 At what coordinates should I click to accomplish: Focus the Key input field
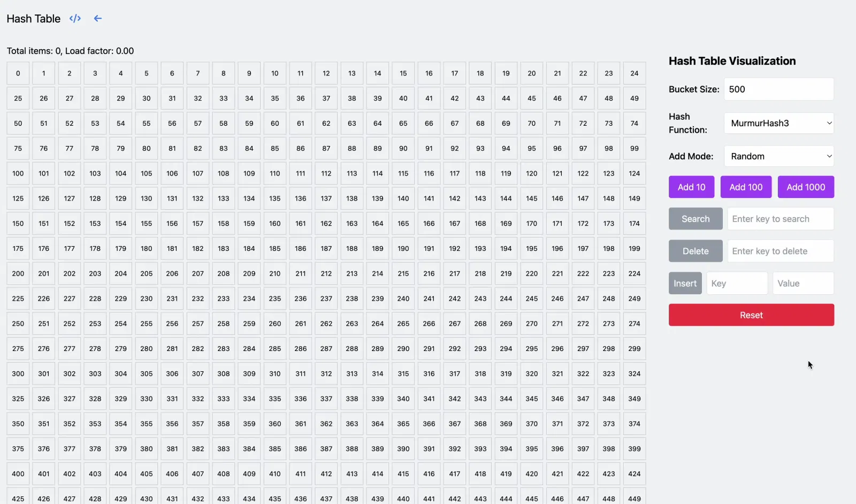pyautogui.click(x=737, y=284)
